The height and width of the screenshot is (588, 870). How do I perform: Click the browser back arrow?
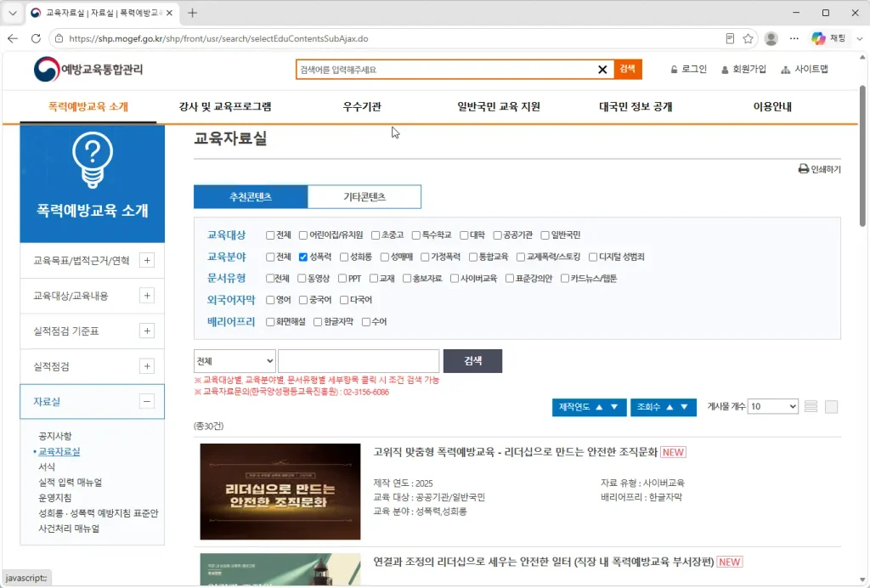pyautogui.click(x=13, y=38)
